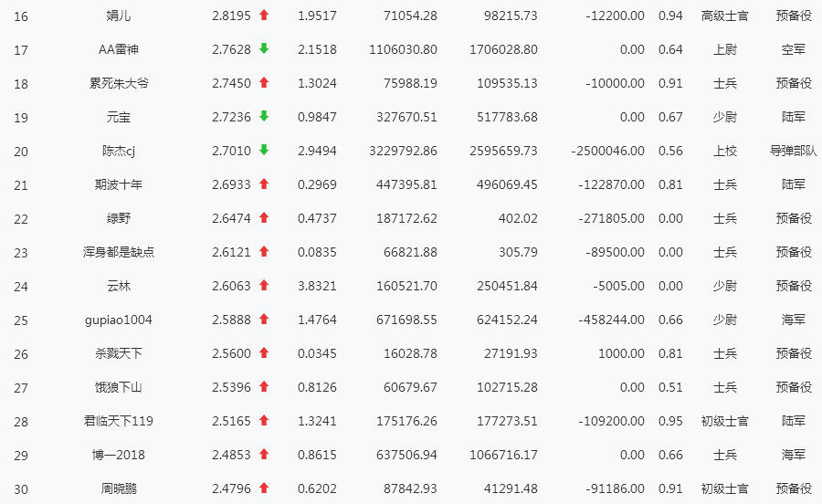The height and width of the screenshot is (504, 822).
Task: Open user 君临天下119
Action: click(119, 421)
